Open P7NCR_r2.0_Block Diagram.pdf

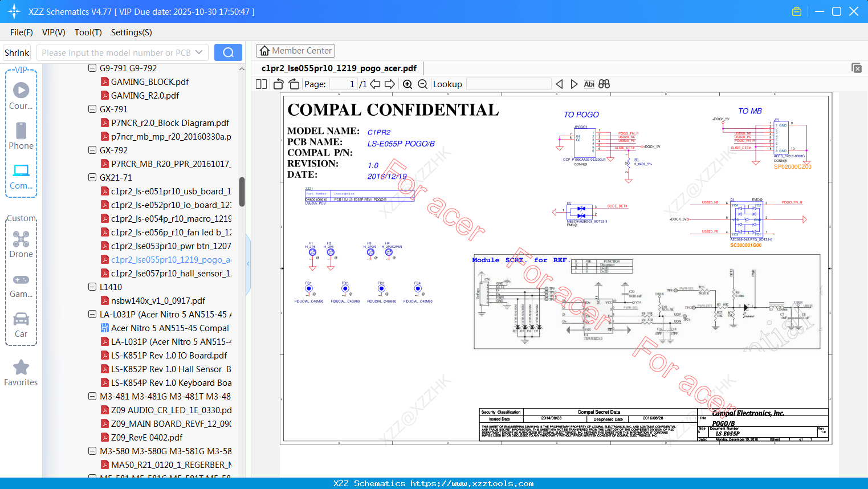point(170,123)
